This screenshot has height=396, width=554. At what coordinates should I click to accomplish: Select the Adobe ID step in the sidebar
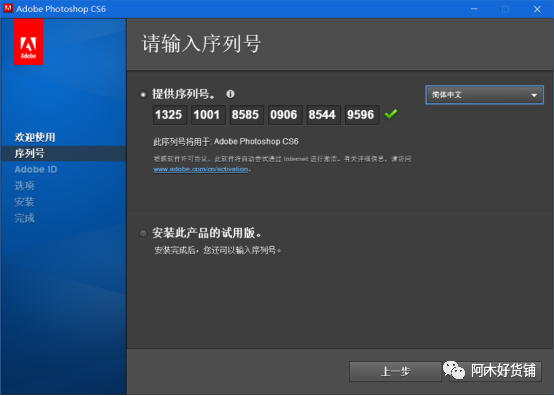click(x=36, y=170)
